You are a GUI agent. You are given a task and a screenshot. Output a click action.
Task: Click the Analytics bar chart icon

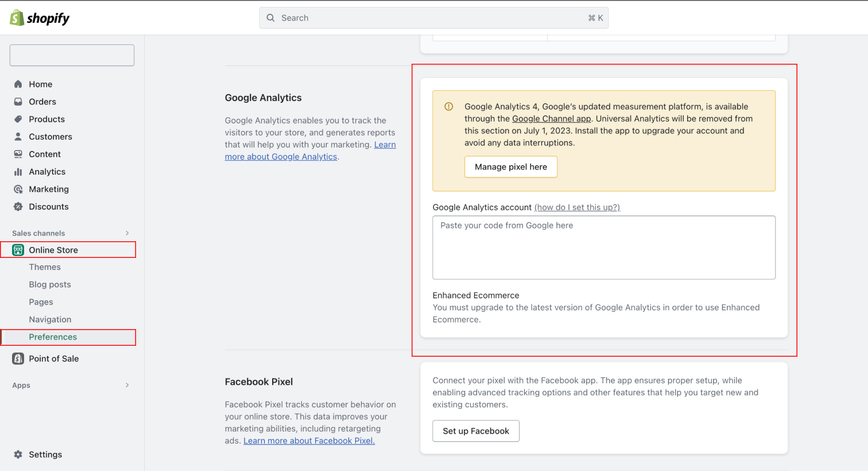click(x=18, y=172)
